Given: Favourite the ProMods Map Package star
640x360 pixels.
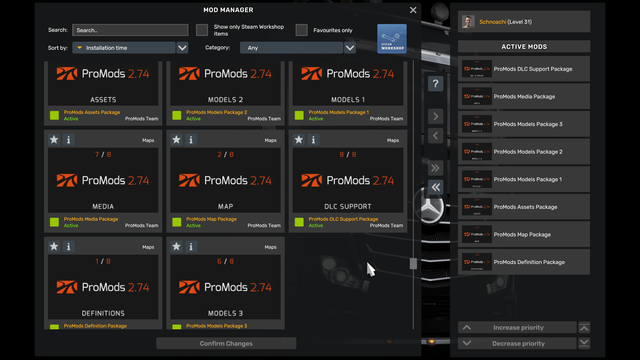Looking at the screenshot, I should (176, 140).
